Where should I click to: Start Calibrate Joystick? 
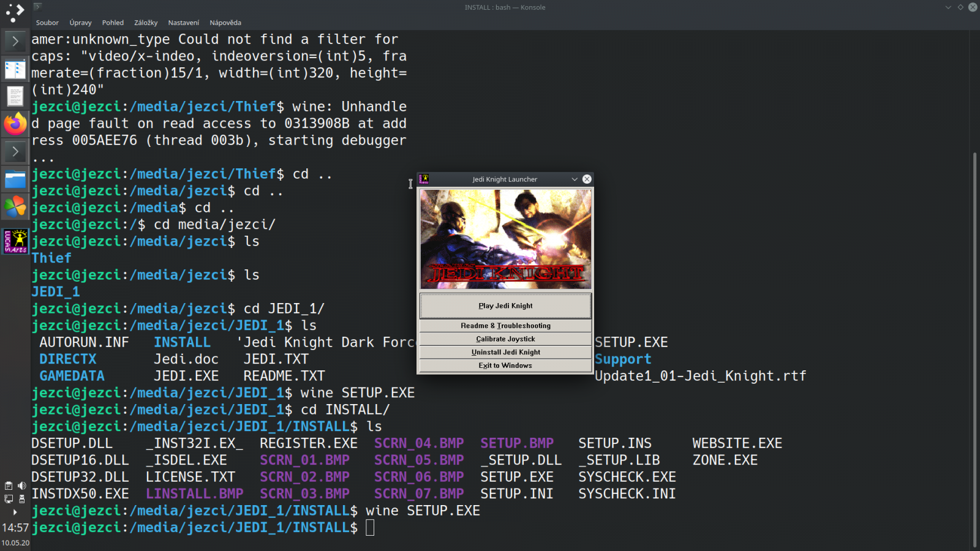point(505,339)
